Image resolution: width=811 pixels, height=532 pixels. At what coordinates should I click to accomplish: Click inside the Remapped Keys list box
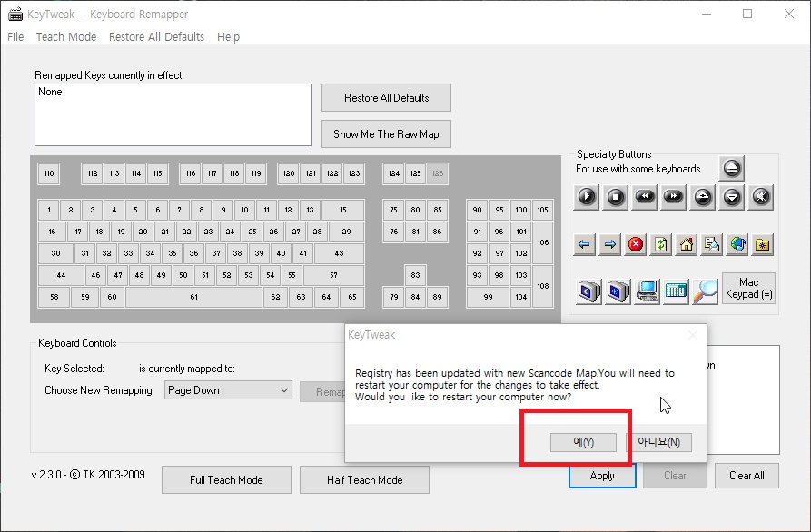tap(173, 114)
